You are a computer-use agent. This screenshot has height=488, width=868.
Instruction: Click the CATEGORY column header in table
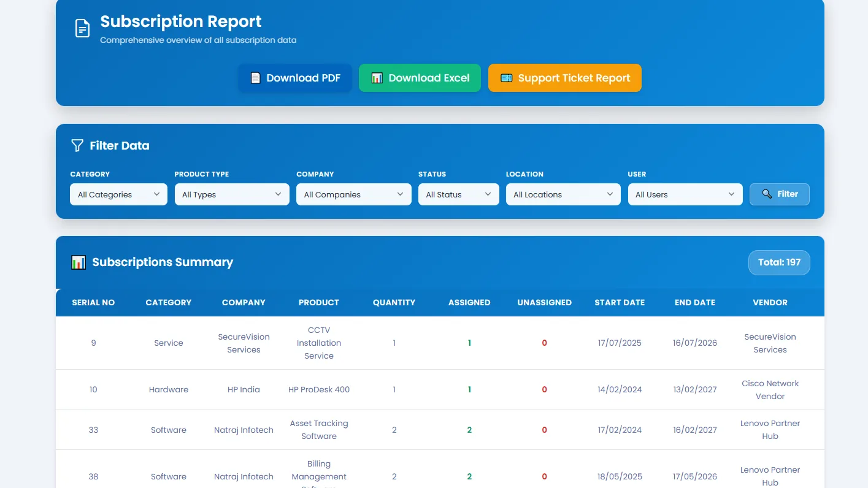[169, 302]
